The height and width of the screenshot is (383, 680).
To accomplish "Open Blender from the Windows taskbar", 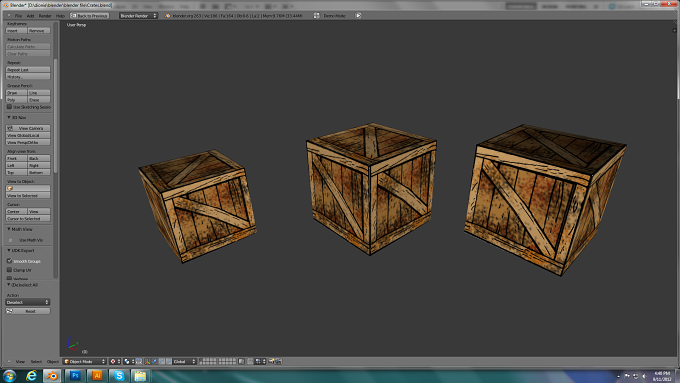I will 52,376.
